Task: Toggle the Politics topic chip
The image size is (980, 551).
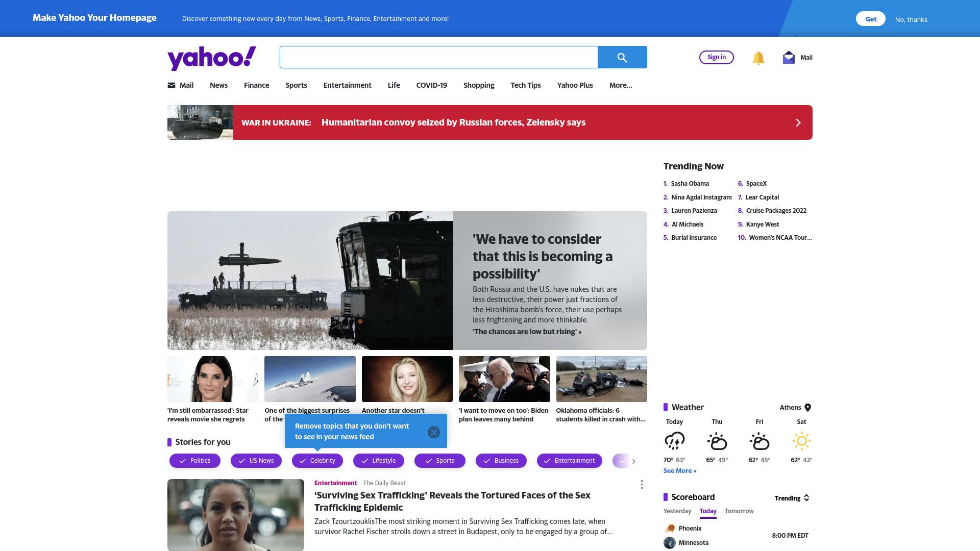Action: coord(195,461)
